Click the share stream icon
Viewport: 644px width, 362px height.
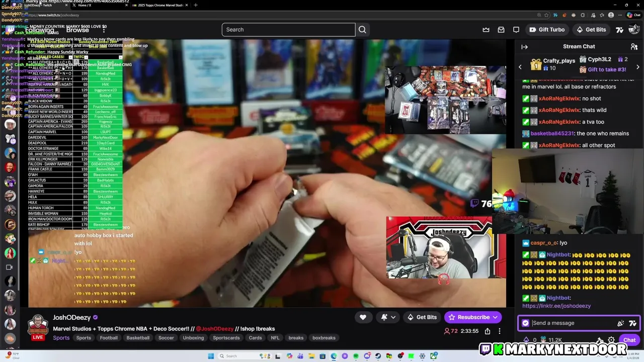tap(488, 331)
